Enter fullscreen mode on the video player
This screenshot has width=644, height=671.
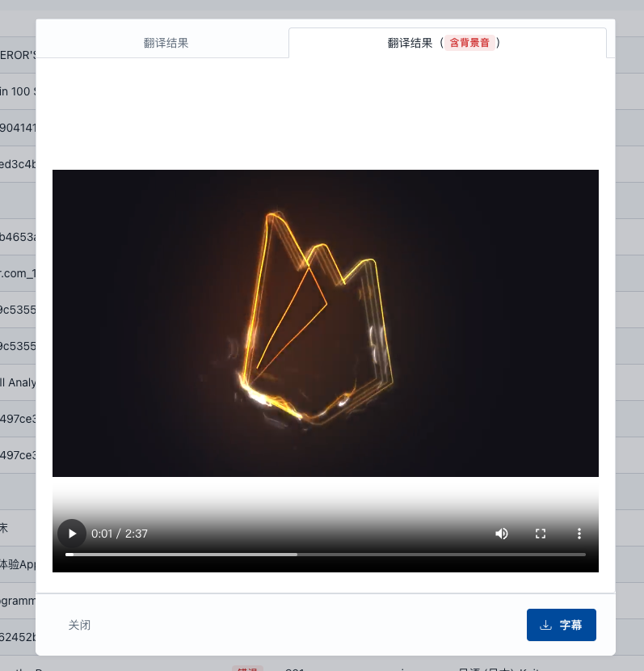point(541,534)
